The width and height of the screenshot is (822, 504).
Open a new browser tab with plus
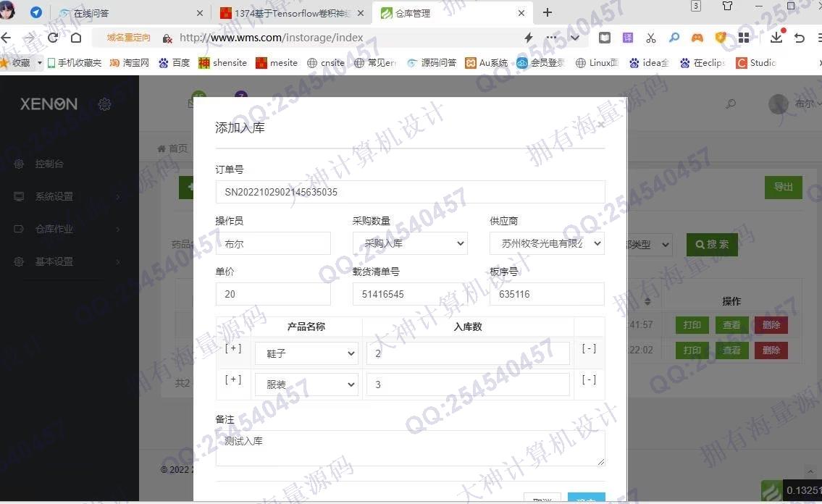click(x=548, y=12)
